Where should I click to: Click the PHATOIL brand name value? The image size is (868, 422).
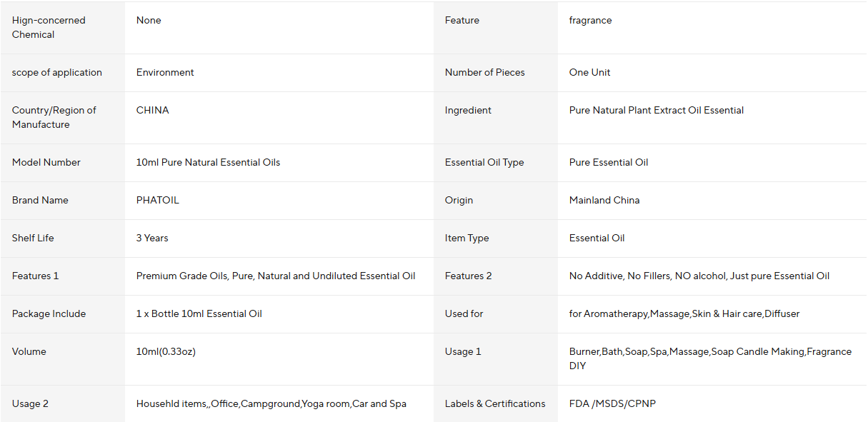click(157, 200)
